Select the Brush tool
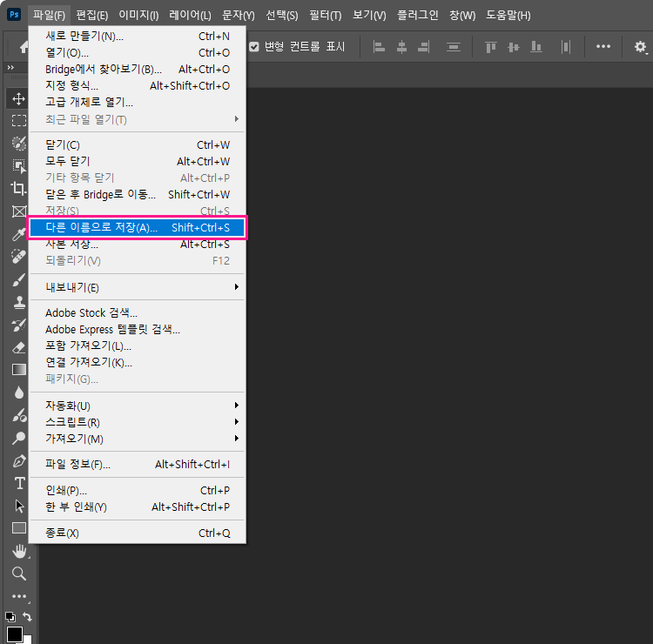The width and height of the screenshot is (653, 644). (x=18, y=280)
